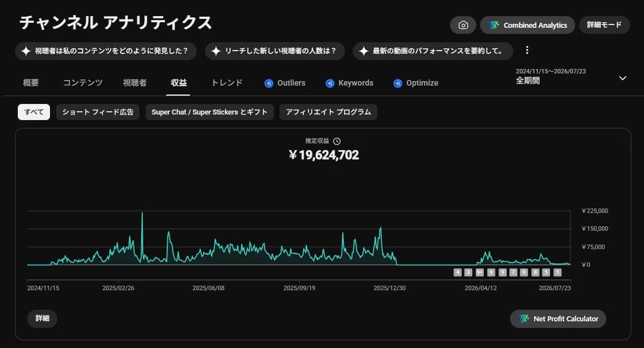Screen dimensions: 644x348
Task: Open Combined Analytics
Action: click(x=527, y=25)
